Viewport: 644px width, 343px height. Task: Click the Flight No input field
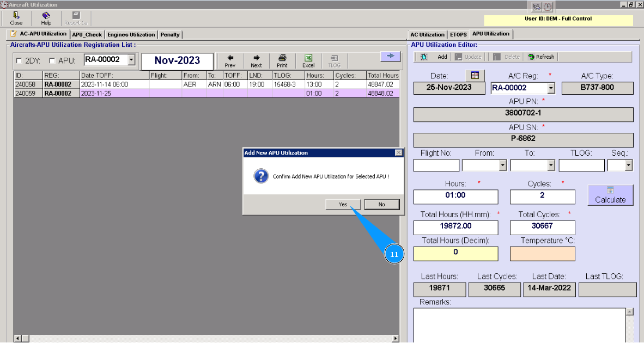point(436,166)
